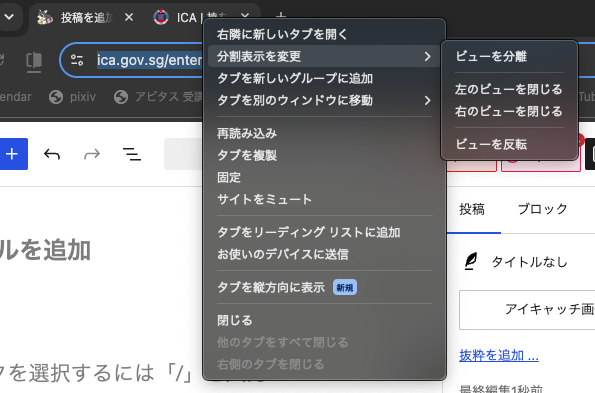Viewport: 595px width, 393px height.
Task: Expand タブを別のウィンドウに移動 submenu arrow
Action: 428,101
